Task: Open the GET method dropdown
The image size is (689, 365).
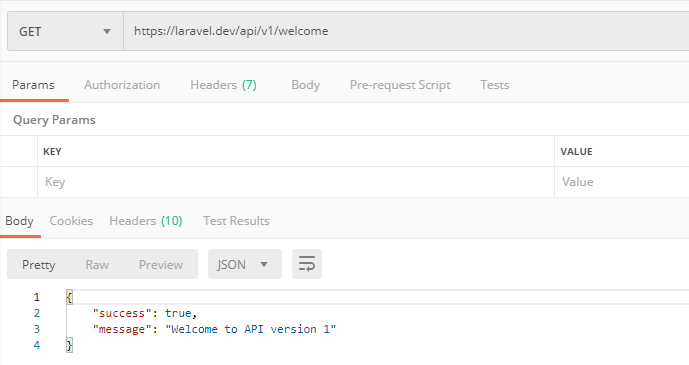Action: coord(65,31)
